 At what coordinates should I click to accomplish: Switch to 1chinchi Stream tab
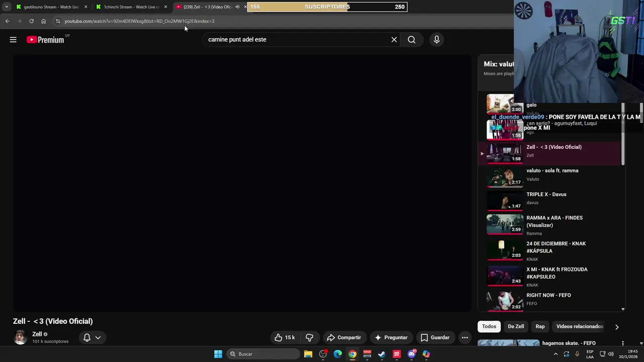point(131,7)
